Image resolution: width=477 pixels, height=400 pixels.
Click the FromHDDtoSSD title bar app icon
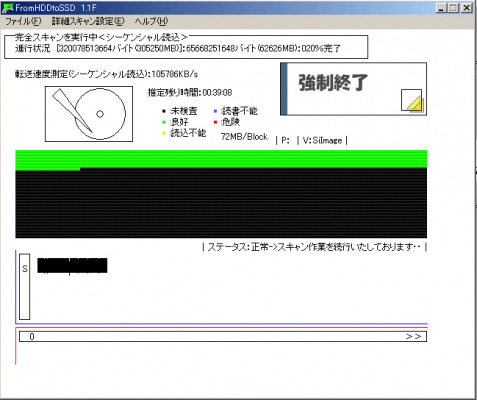pos(7,7)
